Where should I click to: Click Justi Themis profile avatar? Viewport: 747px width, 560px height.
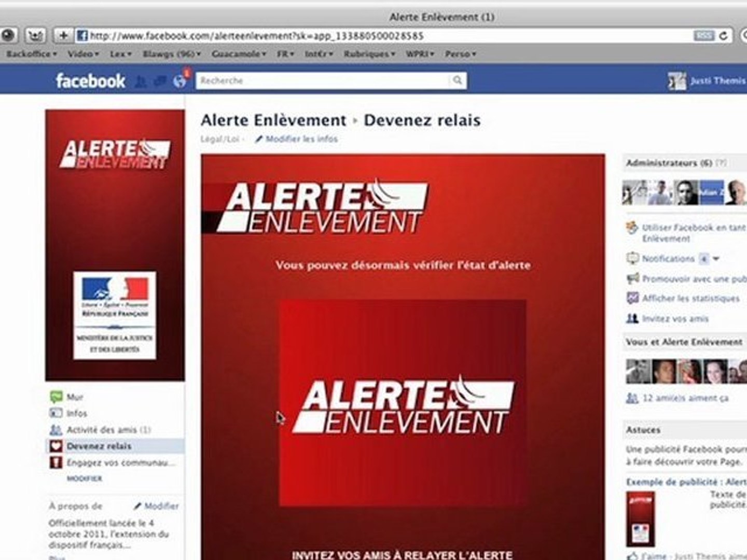(x=677, y=81)
